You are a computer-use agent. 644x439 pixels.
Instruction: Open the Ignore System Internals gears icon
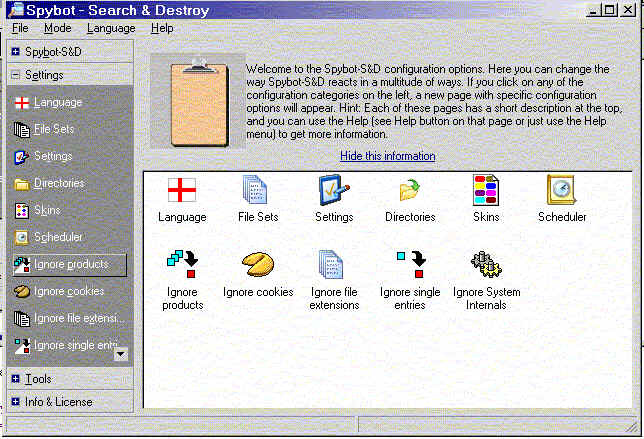pyautogui.click(x=486, y=264)
